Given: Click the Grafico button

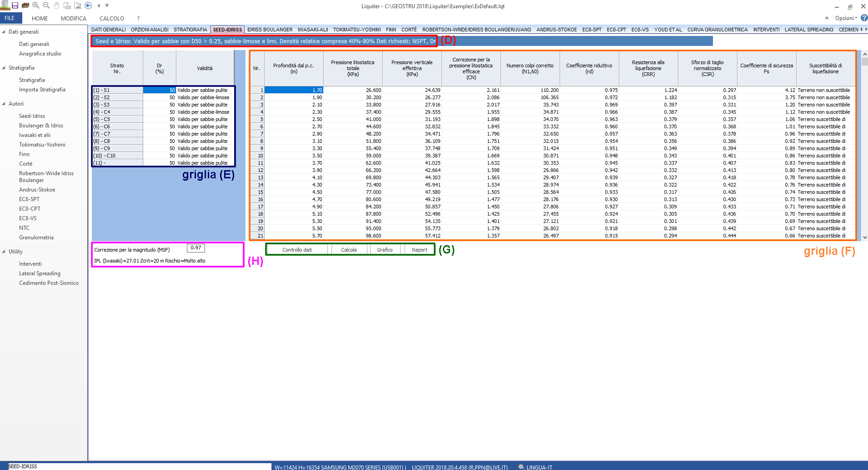Looking at the screenshot, I should point(385,250).
